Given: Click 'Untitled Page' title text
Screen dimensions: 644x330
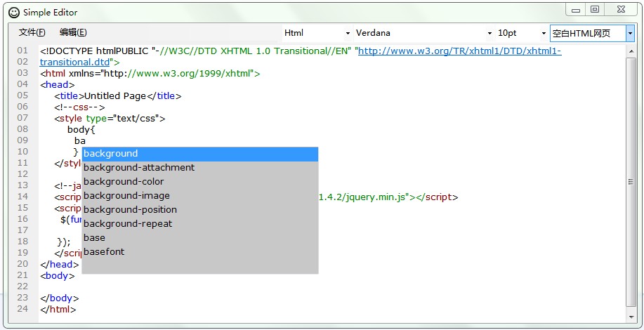Looking at the screenshot, I should pyautogui.click(x=115, y=96).
